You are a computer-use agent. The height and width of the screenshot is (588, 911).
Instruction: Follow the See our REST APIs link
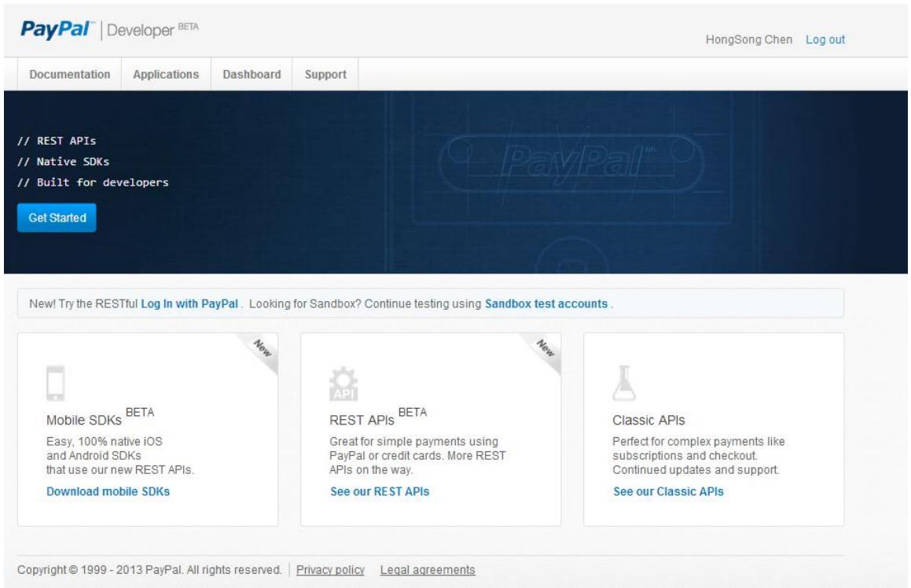(380, 491)
